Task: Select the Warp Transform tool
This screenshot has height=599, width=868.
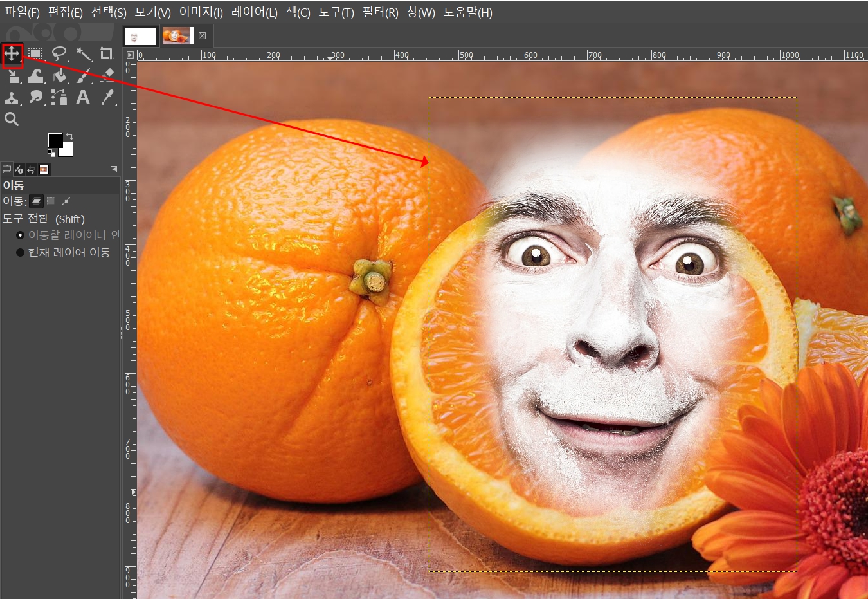Action: point(36,76)
